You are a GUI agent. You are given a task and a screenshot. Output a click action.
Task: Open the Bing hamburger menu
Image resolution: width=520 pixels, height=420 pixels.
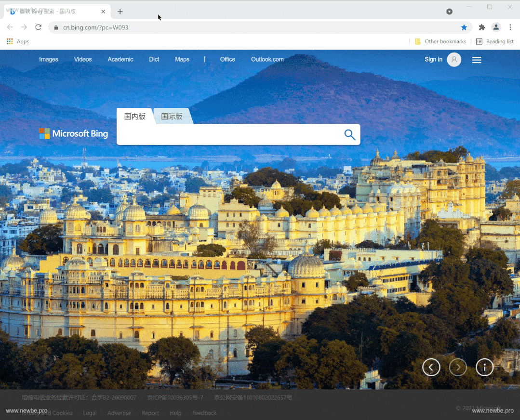click(477, 60)
